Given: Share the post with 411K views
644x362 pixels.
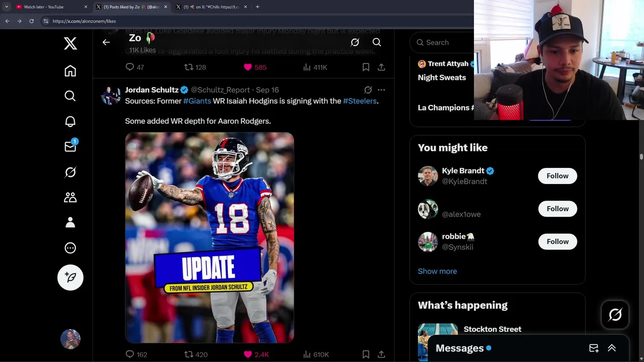Looking at the screenshot, I should (x=381, y=67).
